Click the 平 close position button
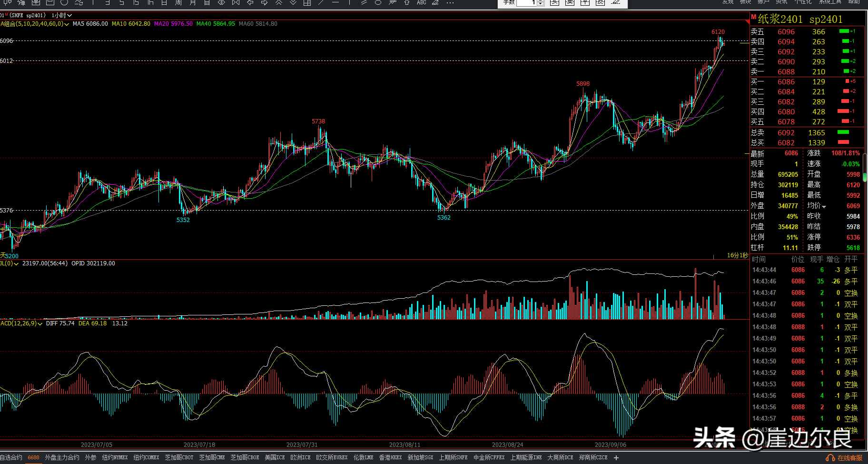 pyautogui.click(x=585, y=2)
